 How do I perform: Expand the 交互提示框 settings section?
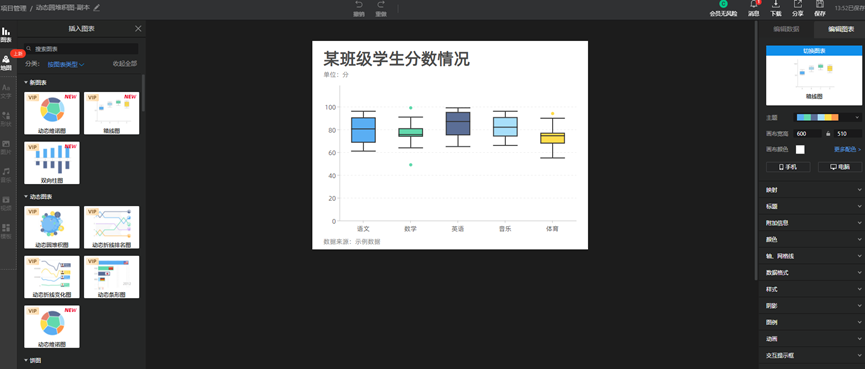(812, 355)
